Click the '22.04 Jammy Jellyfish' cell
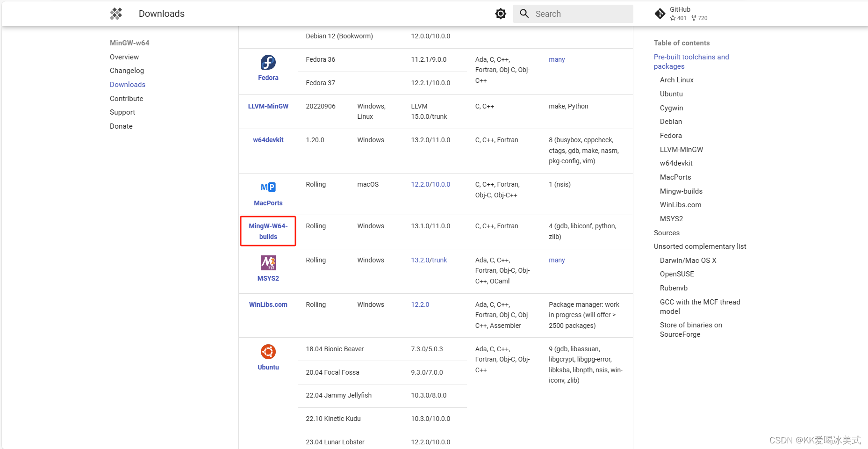868x449 pixels. 339,395
